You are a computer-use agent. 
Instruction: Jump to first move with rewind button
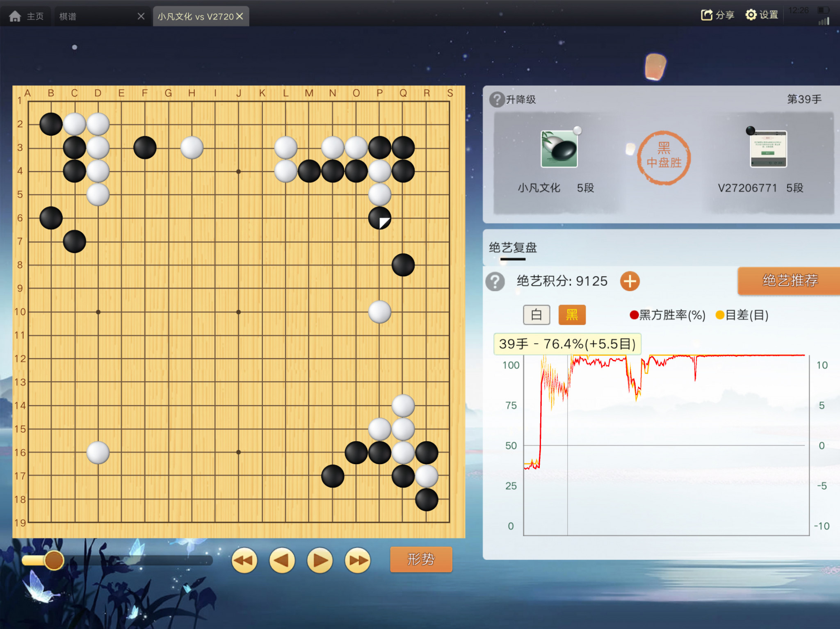pos(244,560)
